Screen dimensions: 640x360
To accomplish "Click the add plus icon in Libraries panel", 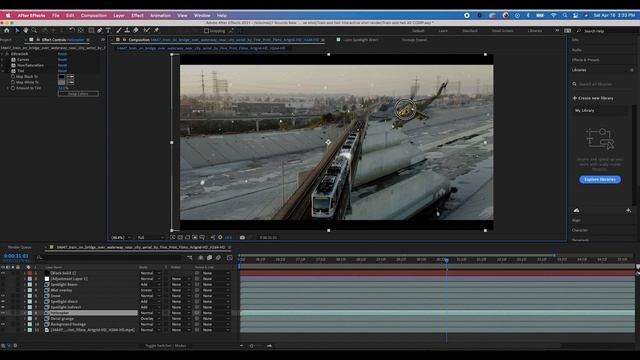I will tap(628, 210).
